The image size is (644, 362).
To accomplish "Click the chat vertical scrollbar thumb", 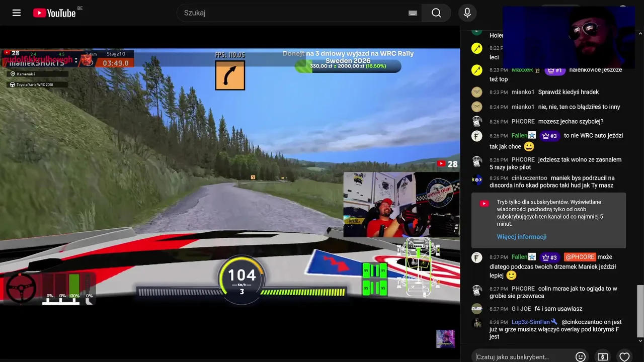I will coord(640,310).
